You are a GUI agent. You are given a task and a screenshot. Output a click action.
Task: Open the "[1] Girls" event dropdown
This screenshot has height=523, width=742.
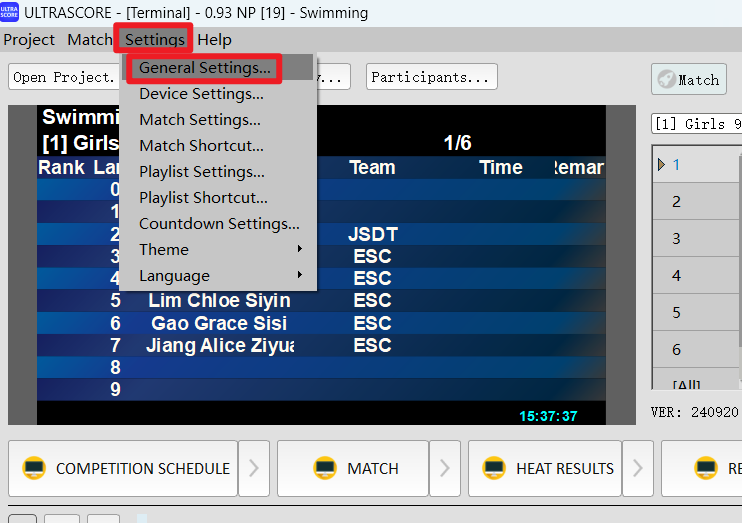(696, 124)
